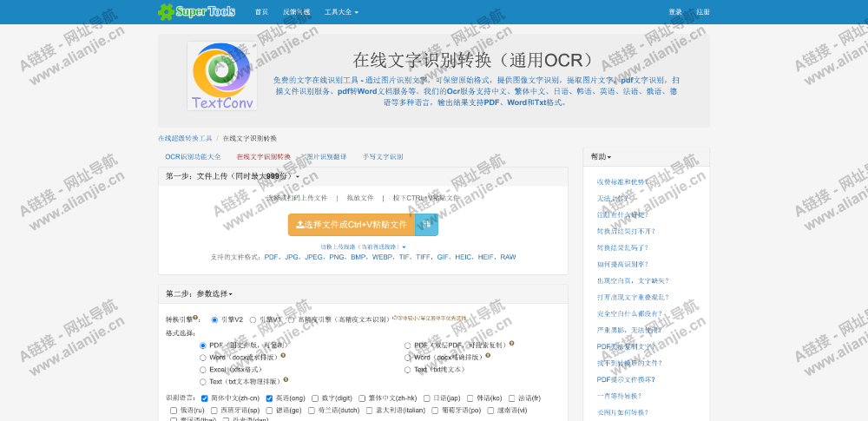The width and height of the screenshot is (868, 421).
Task: Select PDF 图文排版 format radio
Action: pyautogui.click(x=202, y=345)
